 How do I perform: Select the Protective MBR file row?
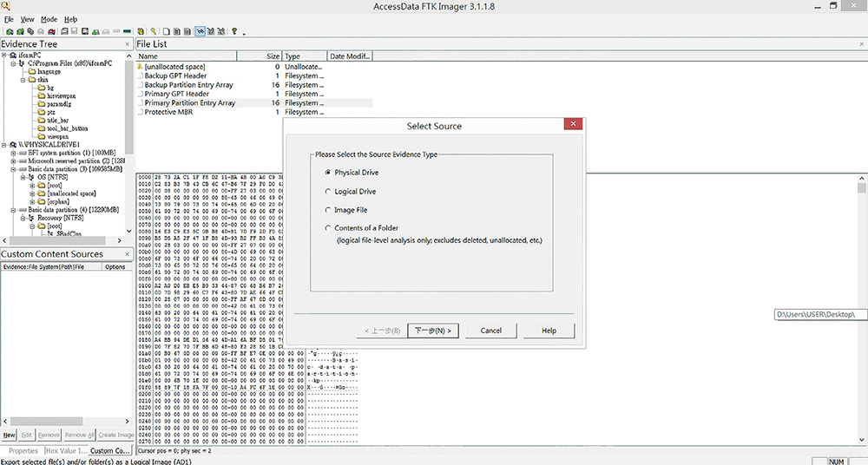(x=254, y=112)
